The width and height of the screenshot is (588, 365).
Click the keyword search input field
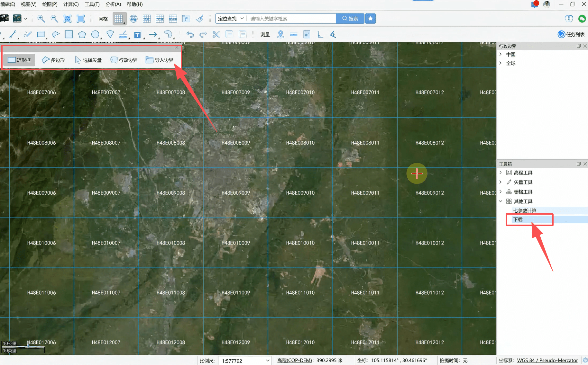(x=292, y=19)
